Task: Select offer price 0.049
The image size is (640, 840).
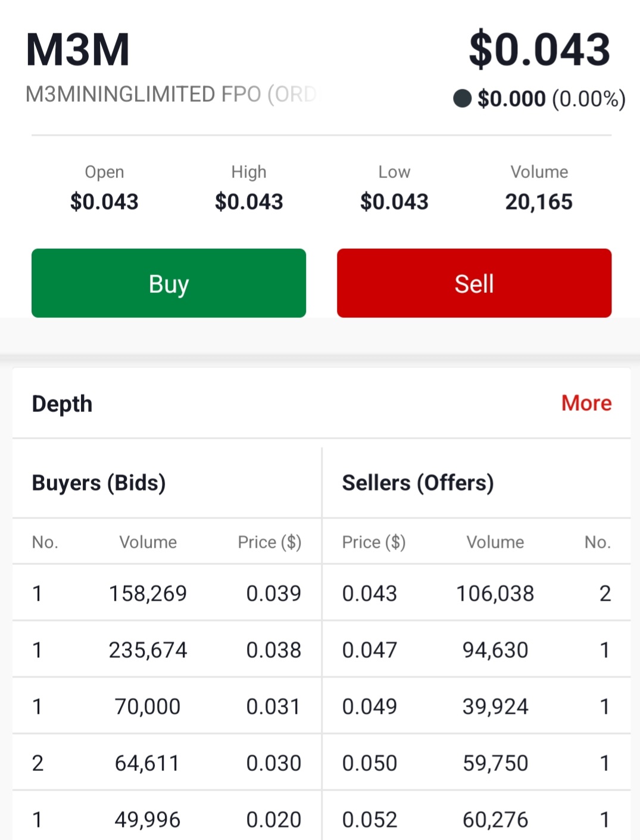Action: (370, 707)
